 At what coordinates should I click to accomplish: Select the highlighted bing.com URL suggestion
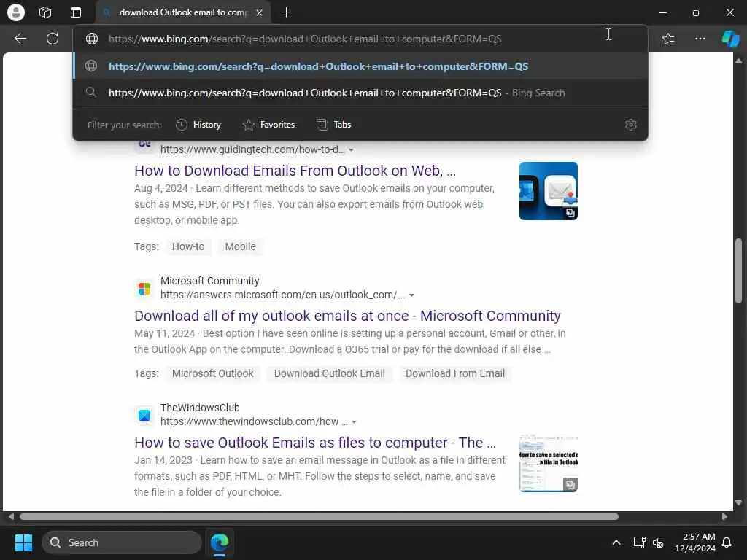tap(360, 66)
